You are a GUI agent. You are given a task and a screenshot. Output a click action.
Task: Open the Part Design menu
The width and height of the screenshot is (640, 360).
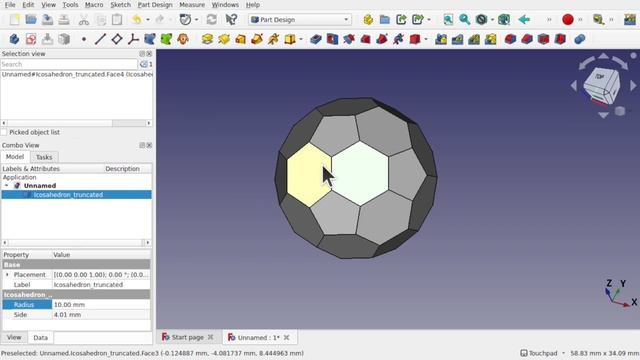click(x=155, y=5)
